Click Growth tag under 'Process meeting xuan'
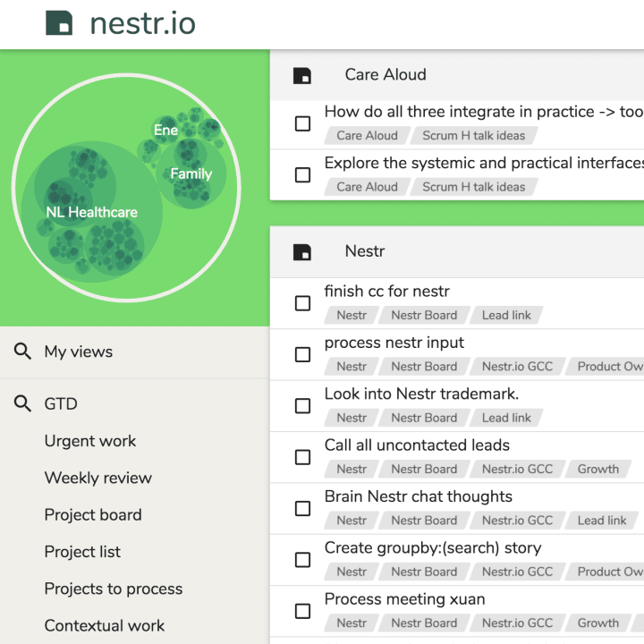Image resolution: width=644 pixels, height=644 pixels. pos(598,623)
